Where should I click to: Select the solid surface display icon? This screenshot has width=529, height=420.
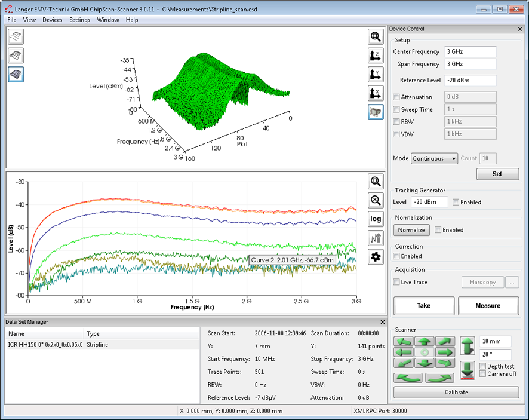point(16,74)
